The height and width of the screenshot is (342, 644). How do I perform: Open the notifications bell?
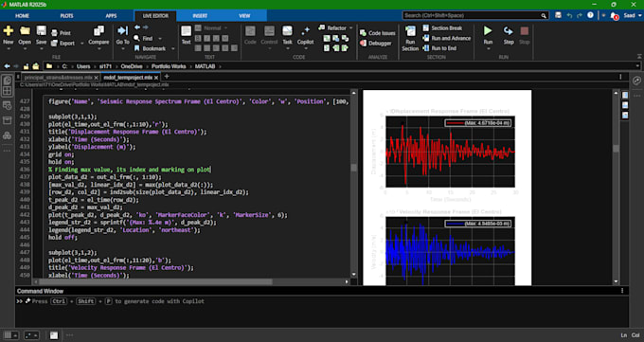coord(614,15)
